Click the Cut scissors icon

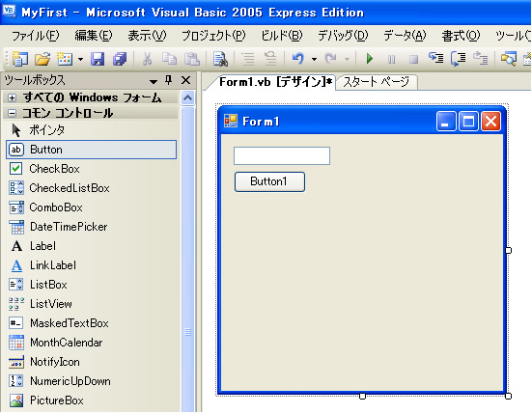147,59
